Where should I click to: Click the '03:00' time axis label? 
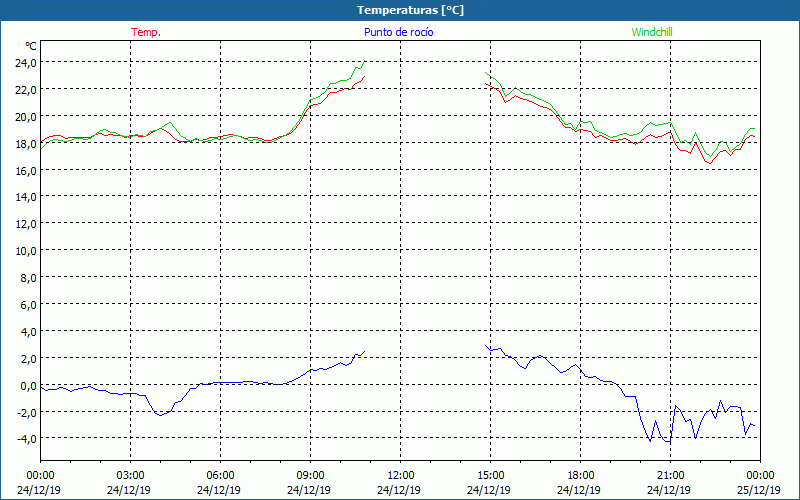pos(130,476)
